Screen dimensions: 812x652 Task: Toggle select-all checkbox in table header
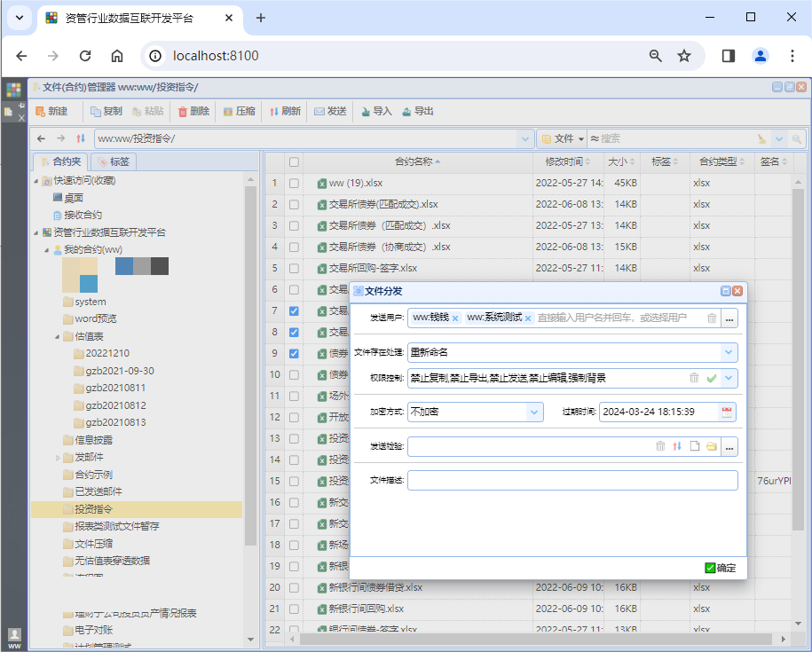click(x=294, y=162)
